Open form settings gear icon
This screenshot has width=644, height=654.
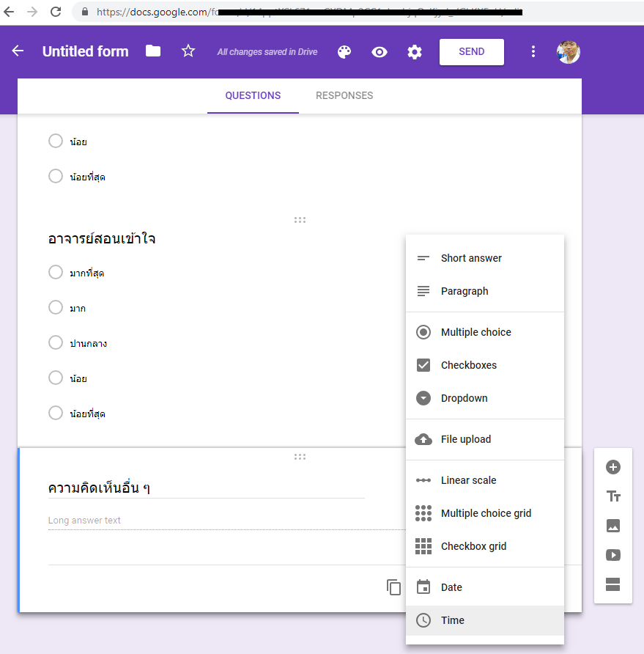(x=415, y=52)
